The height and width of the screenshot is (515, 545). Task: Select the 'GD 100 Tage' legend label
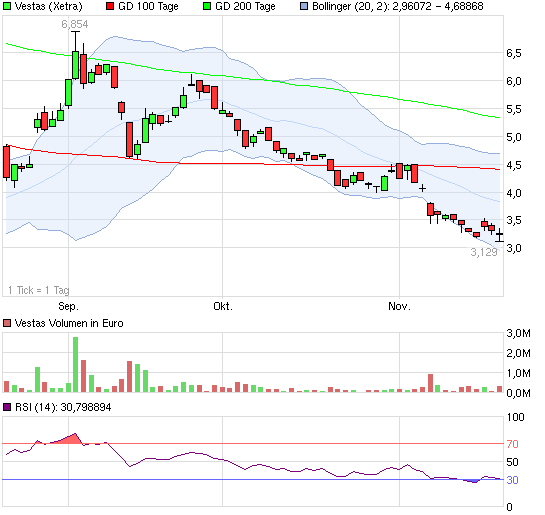pyautogui.click(x=148, y=6)
